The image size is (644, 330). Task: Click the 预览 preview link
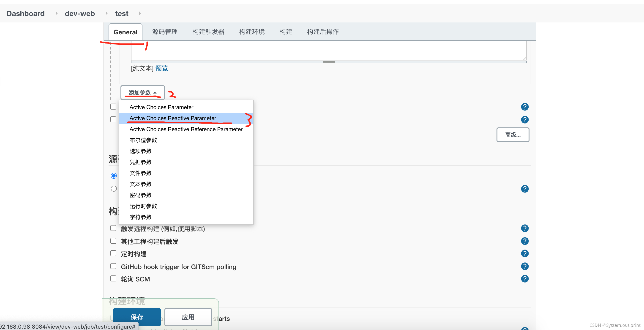click(161, 68)
